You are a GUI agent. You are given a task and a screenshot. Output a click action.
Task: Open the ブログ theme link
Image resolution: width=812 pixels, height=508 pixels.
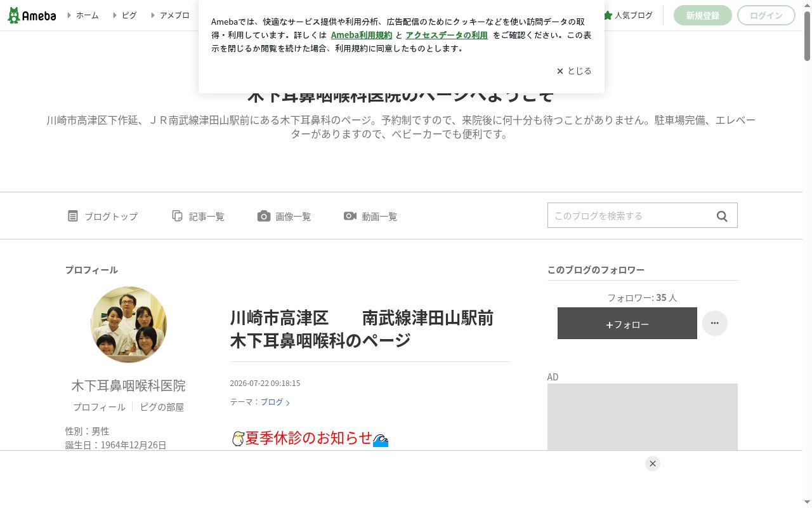275,402
